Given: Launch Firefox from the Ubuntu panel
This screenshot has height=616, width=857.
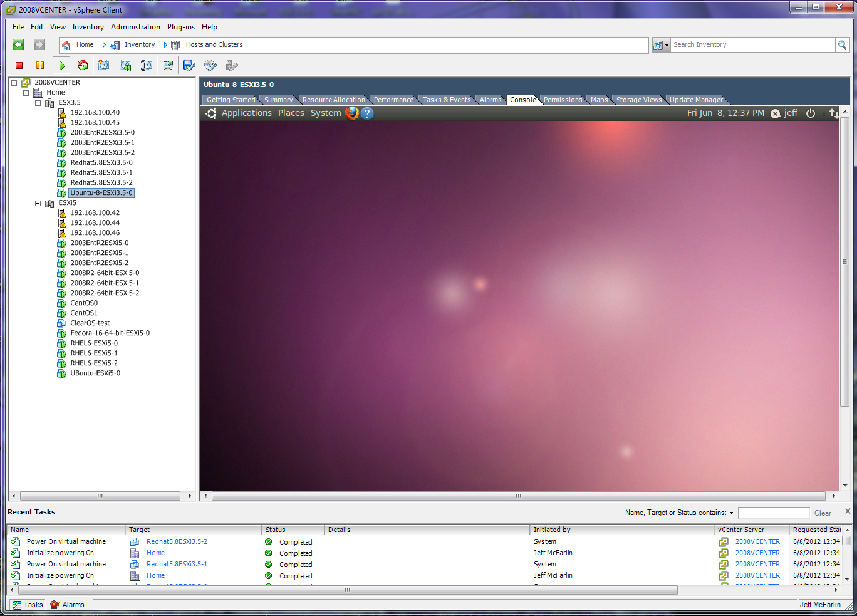Looking at the screenshot, I should 352,113.
